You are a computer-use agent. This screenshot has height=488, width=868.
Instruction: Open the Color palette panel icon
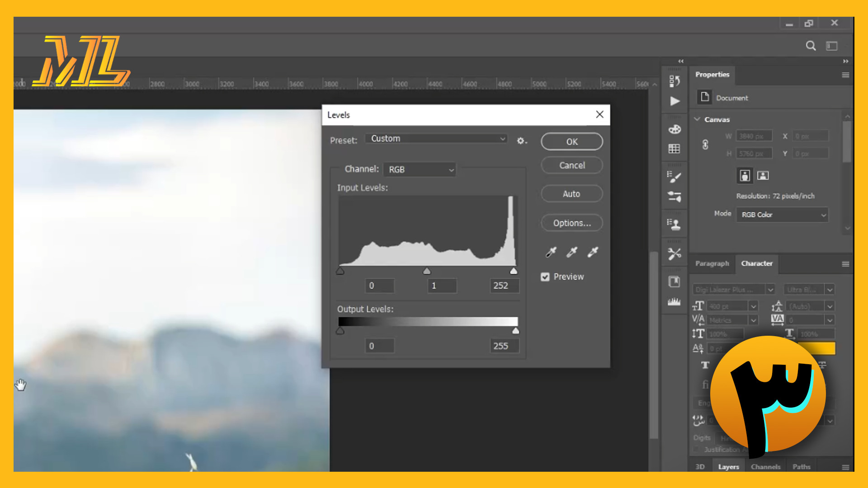coord(675,130)
